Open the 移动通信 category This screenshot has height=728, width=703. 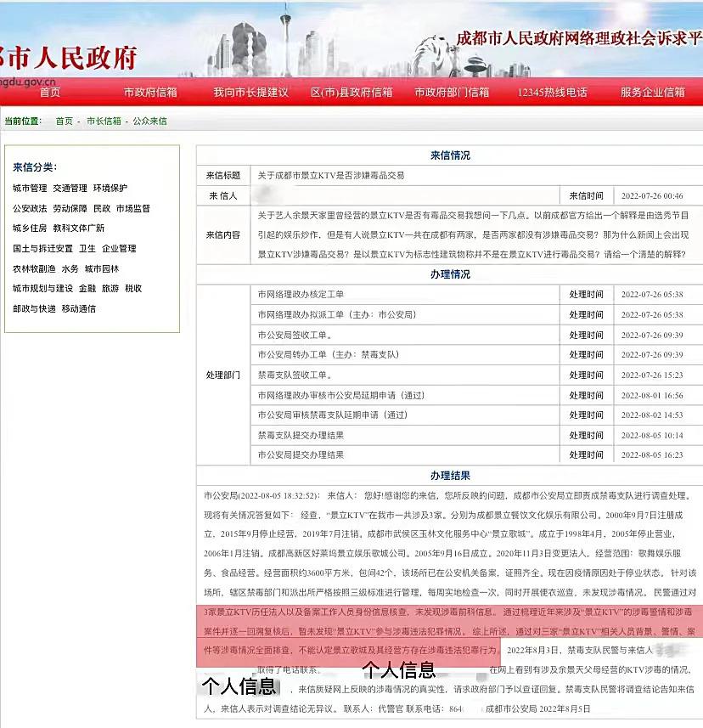coord(78,308)
